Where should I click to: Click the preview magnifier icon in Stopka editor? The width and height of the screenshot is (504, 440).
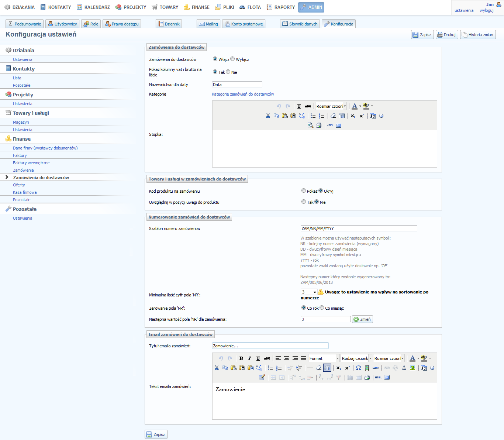tap(310, 126)
